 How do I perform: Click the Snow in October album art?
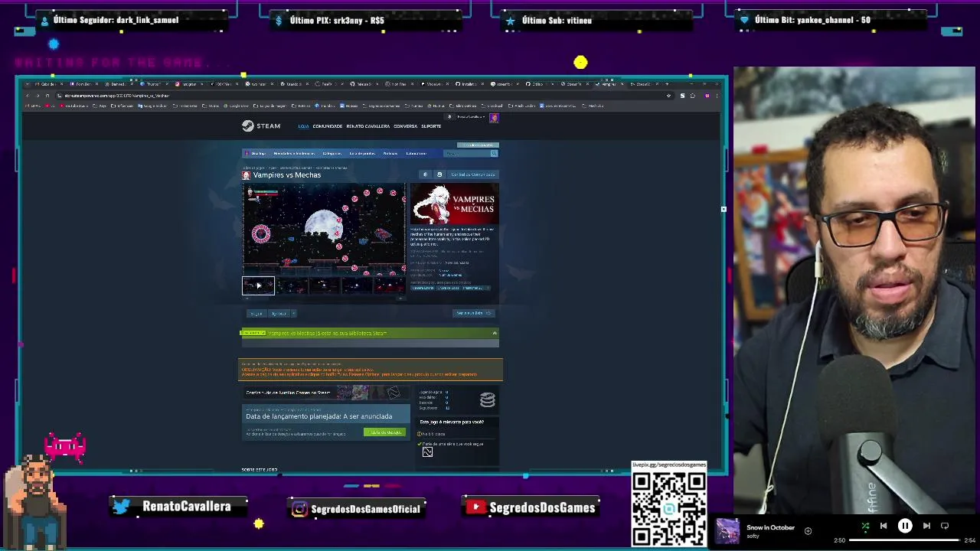[x=727, y=530]
